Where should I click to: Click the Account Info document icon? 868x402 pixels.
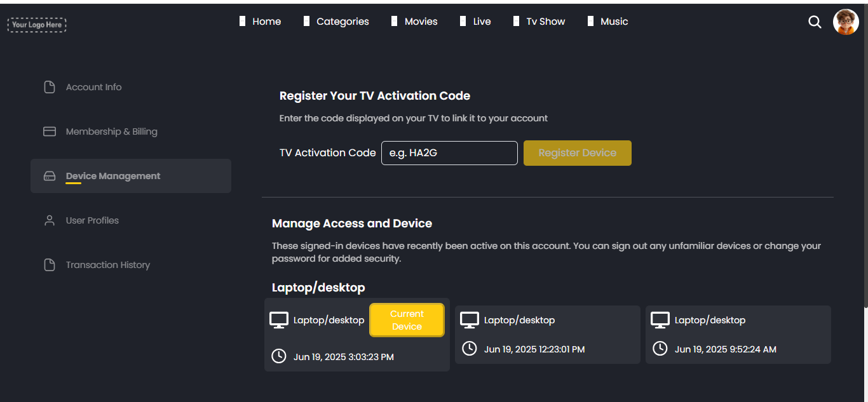(x=50, y=87)
